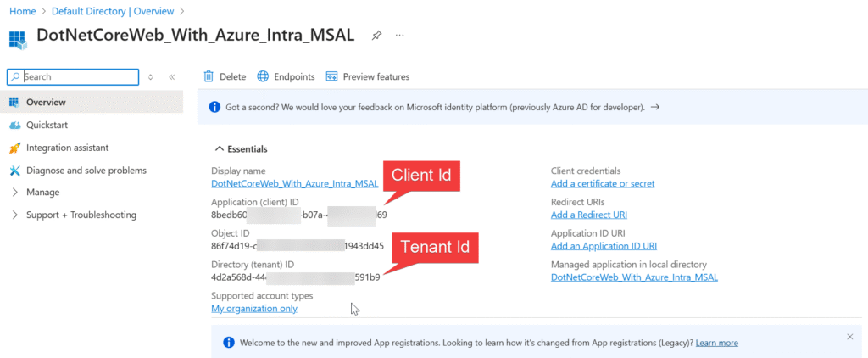Viewport: 868px width, 358px height.
Task: Collapse the sidebar with double chevron
Action: (x=171, y=77)
